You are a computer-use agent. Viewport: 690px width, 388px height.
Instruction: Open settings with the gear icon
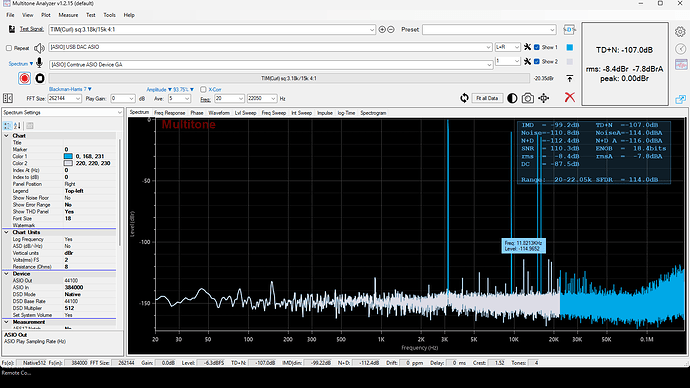680,32
